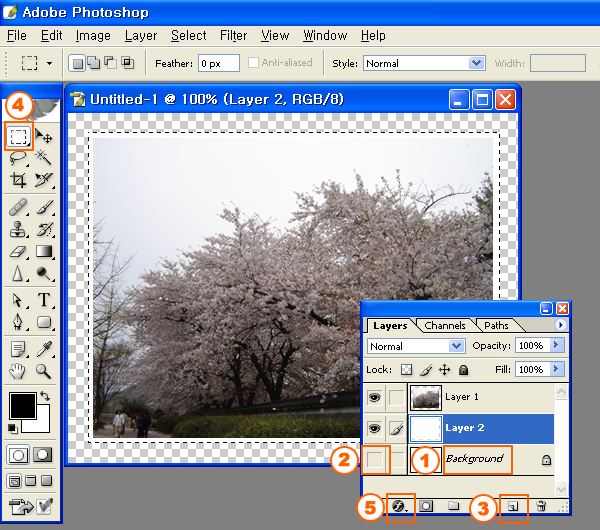
Task: Toggle lock image pixels
Action: click(426, 370)
